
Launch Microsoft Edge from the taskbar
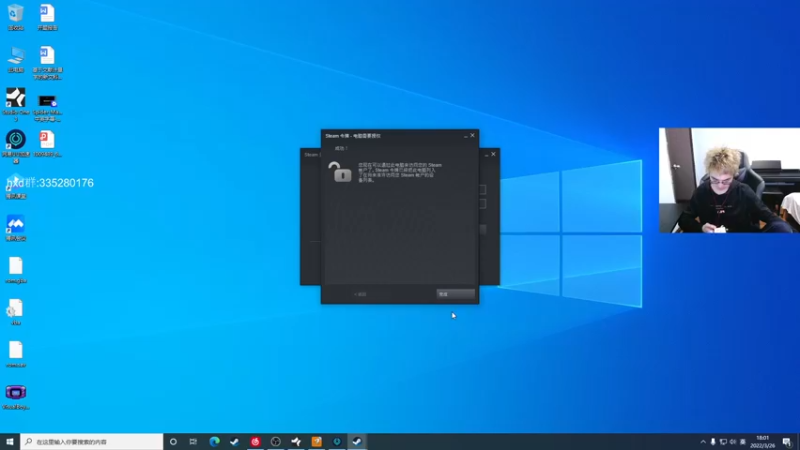pyautogui.click(x=214, y=442)
